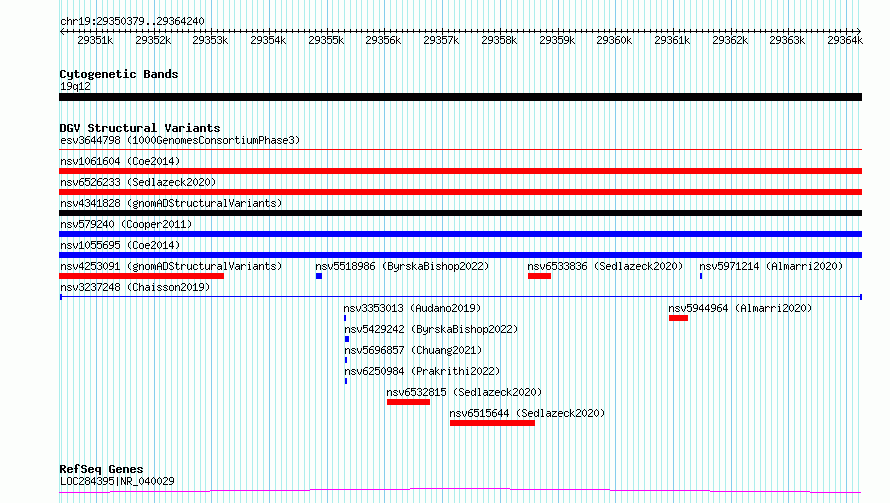Select the red bar under nsv6515644
890x503 pixels.
pos(492,423)
